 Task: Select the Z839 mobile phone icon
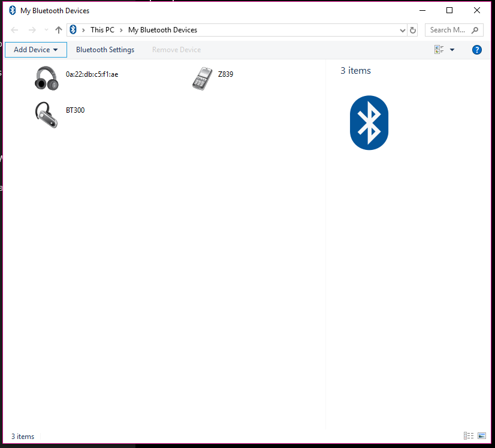click(x=203, y=79)
